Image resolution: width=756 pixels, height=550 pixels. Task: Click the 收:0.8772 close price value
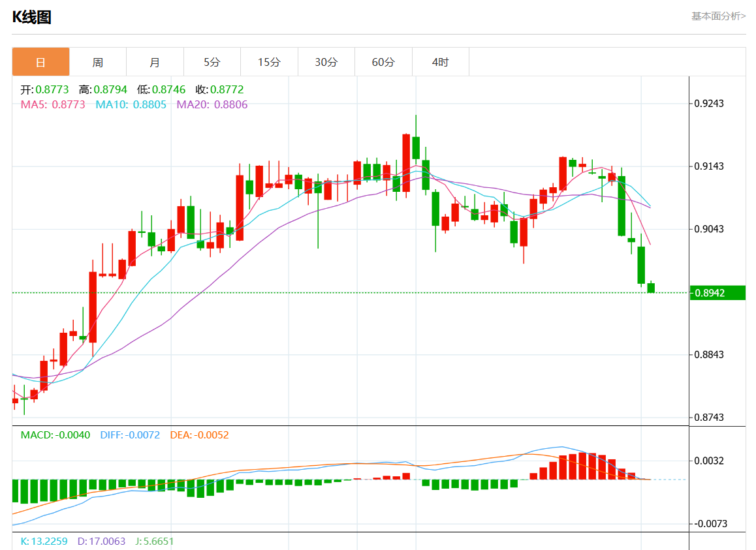(219, 89)
